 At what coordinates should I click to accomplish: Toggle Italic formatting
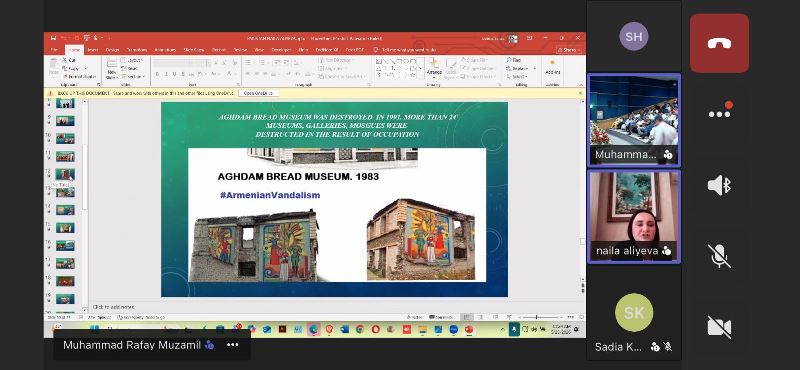(166, 74)
